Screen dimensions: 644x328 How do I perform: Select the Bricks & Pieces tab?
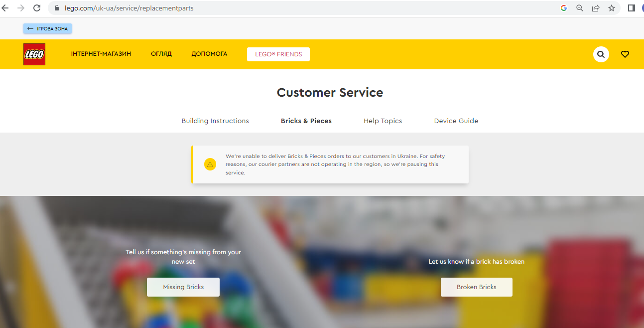tap(306, 121)
